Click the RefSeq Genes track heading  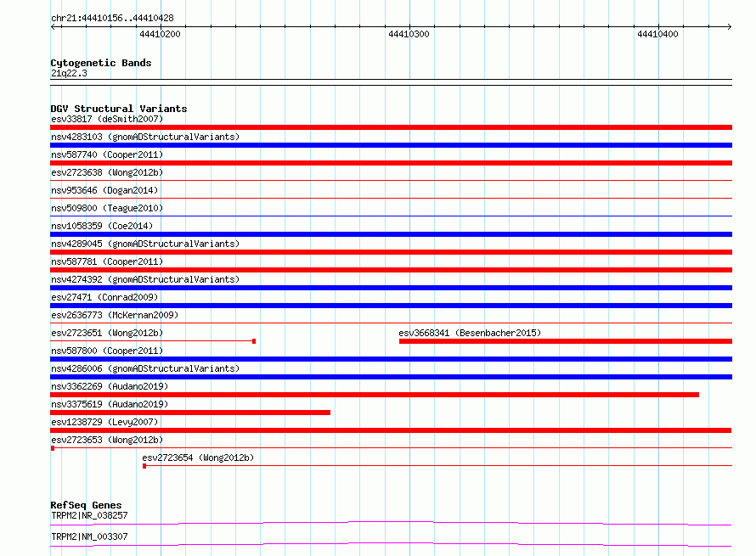point(86,505)
